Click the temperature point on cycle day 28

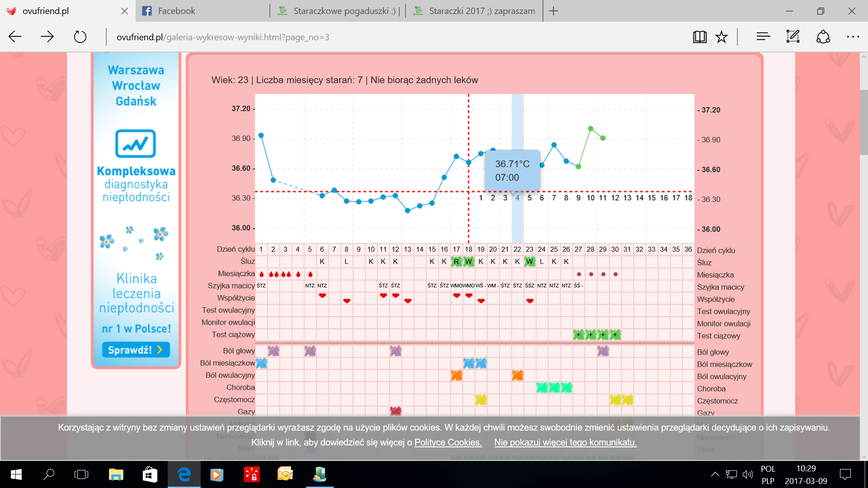coord(590,129)
